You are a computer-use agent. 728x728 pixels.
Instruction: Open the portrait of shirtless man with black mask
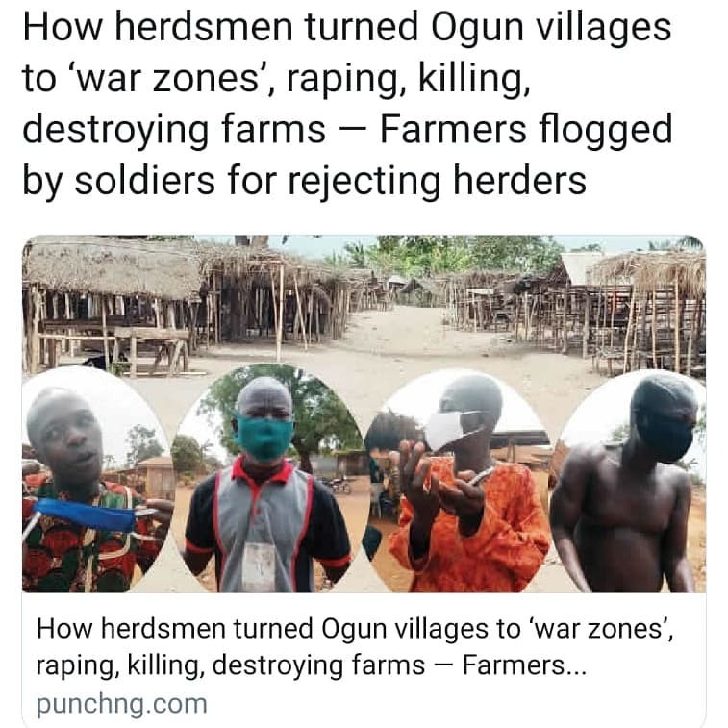627,481
